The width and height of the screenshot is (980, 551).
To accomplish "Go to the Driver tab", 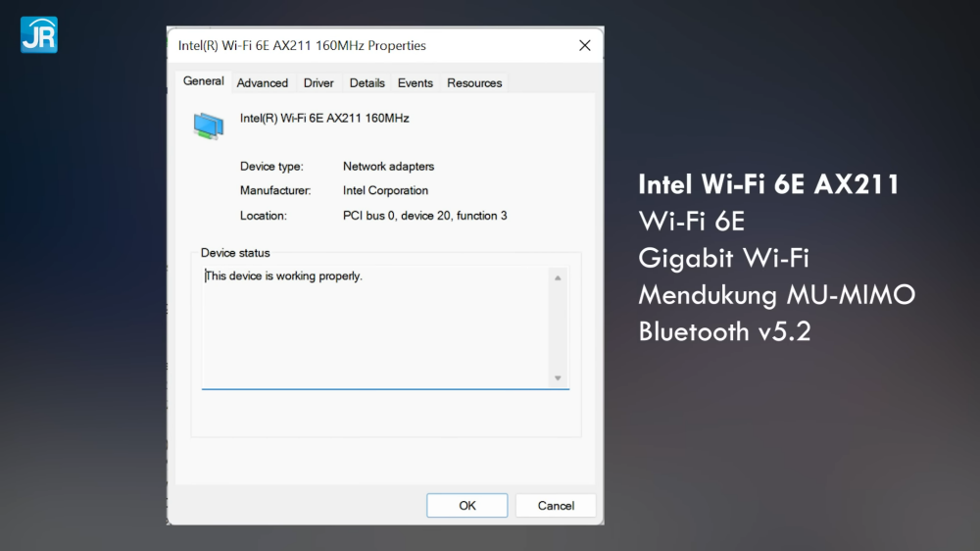I will click(318, 83).
